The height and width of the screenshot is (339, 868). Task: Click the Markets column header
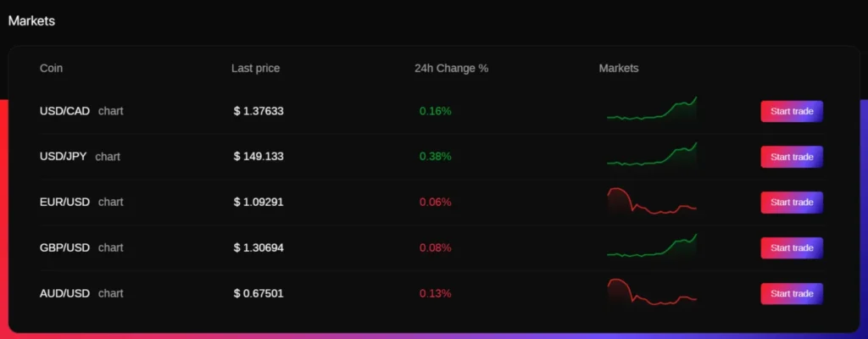[619, 69]
